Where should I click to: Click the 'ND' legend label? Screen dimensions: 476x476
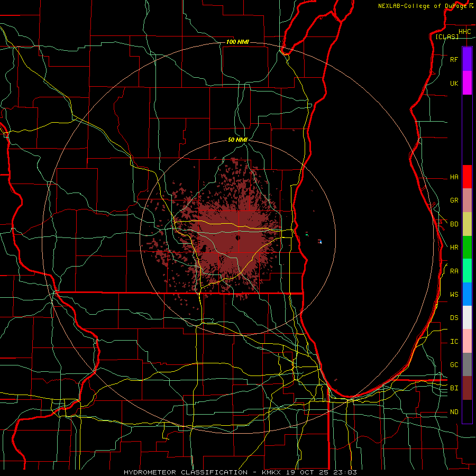coord(454,412)
